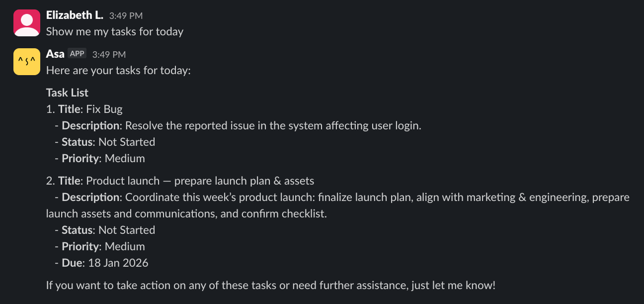Click Asa's closing line offering further assistance
This screenshot has width=644, height=304.
coord(270,285)
